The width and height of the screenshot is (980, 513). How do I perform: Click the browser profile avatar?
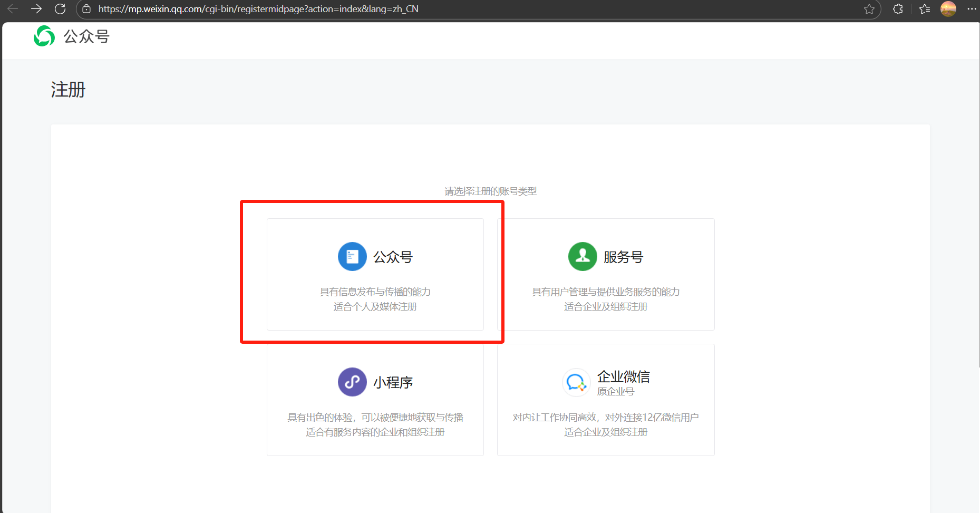(x=948, y=9)
